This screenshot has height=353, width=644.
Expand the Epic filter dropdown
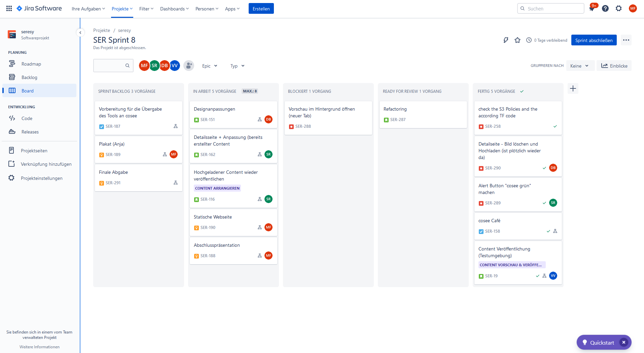210,66
